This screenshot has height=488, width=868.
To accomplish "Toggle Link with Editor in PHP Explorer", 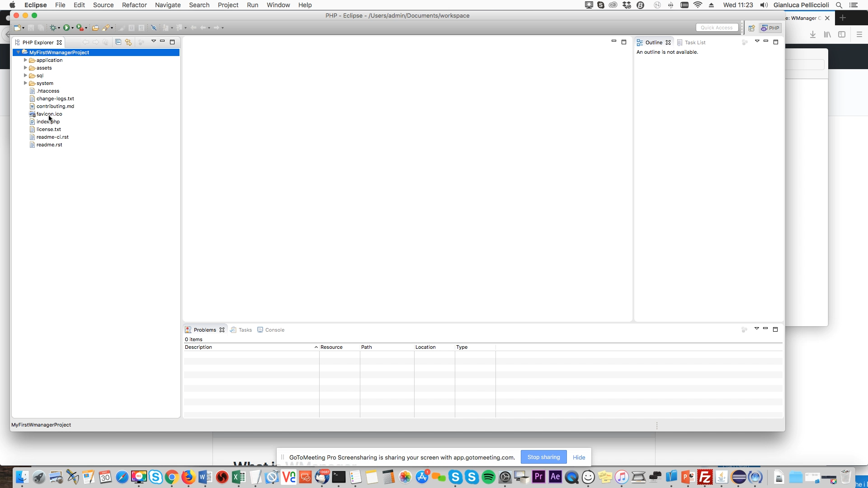I will (x=128, y=42).
